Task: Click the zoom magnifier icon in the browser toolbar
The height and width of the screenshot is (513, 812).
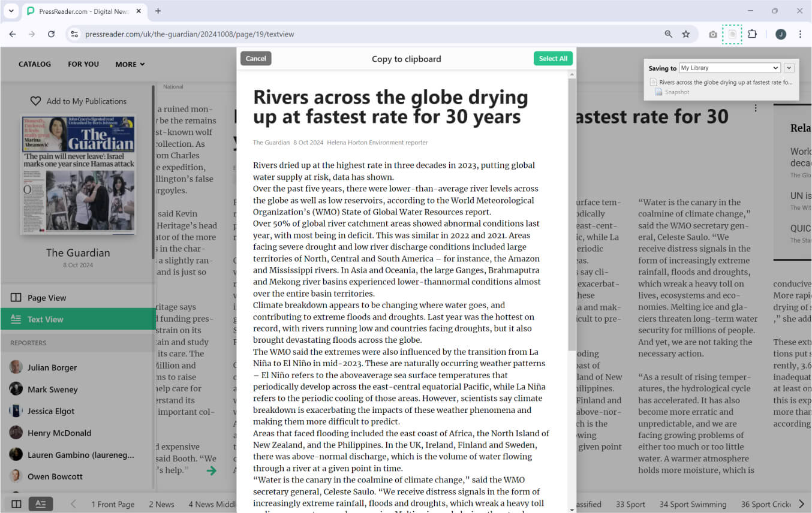Action: [x=668, y=34]
